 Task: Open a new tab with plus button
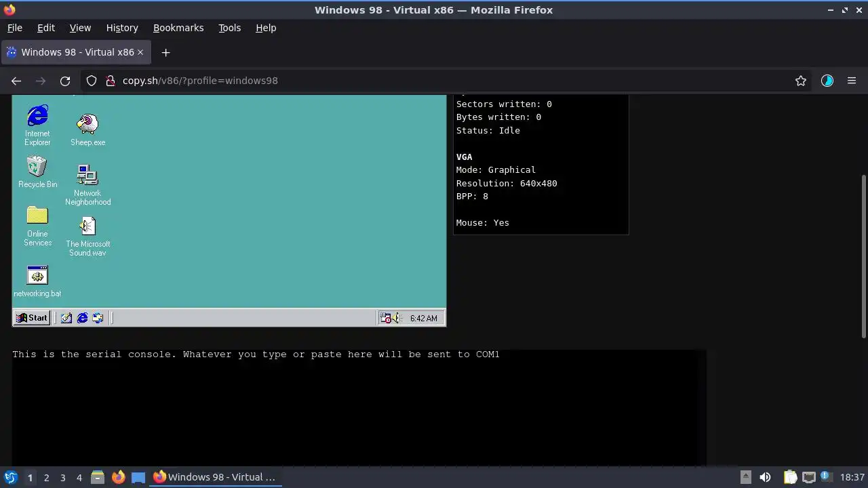[165, 52]
